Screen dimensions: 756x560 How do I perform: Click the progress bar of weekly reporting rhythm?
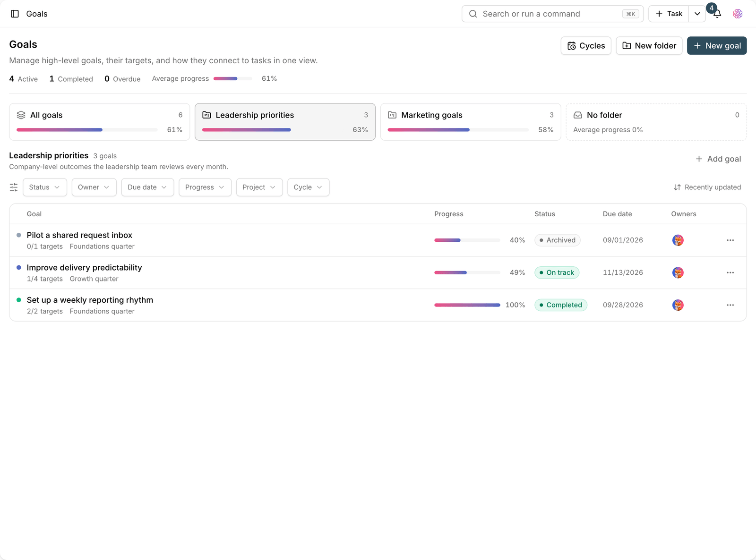click(467, 305)
